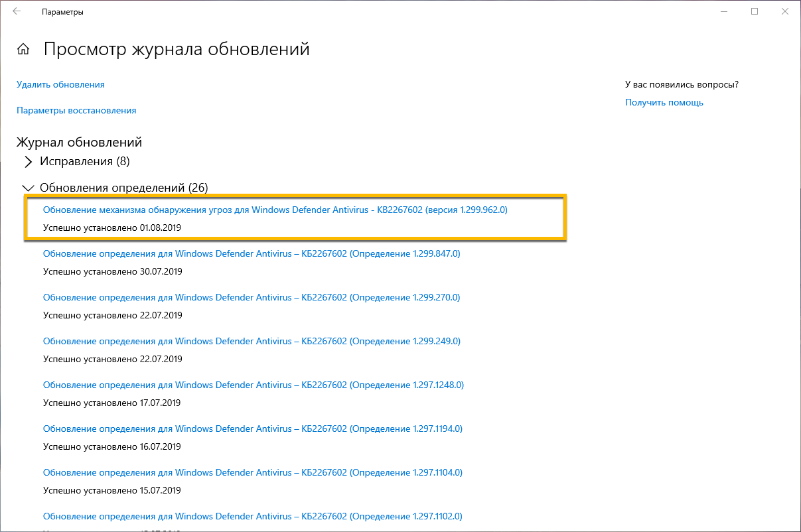Select the definition update 1.299.270.0

click(x=251, y=297)
